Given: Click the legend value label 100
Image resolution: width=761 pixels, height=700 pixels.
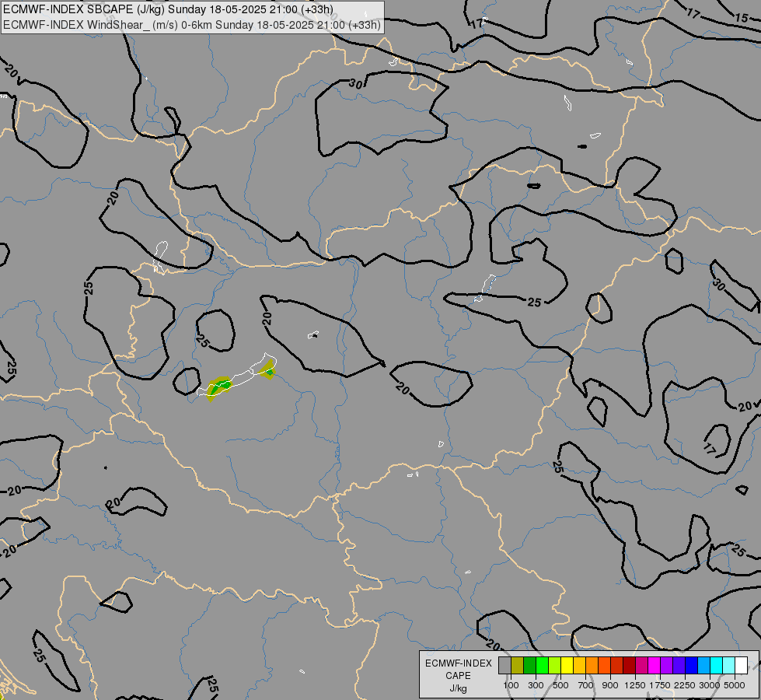Looking at the screenshot, I should pos(511,685).
